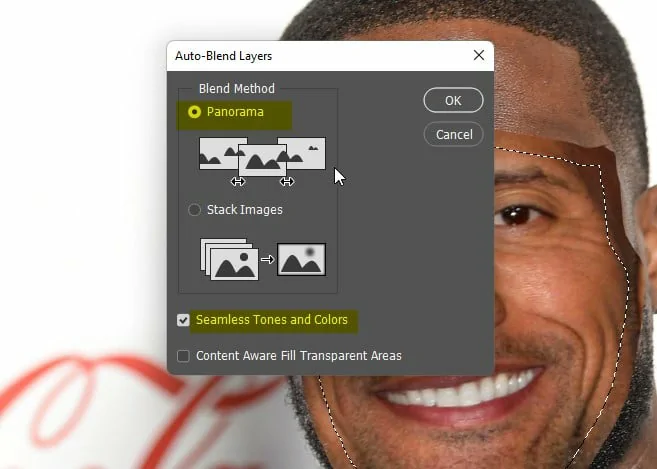Click the Blend Method group label

coord(236,89)
